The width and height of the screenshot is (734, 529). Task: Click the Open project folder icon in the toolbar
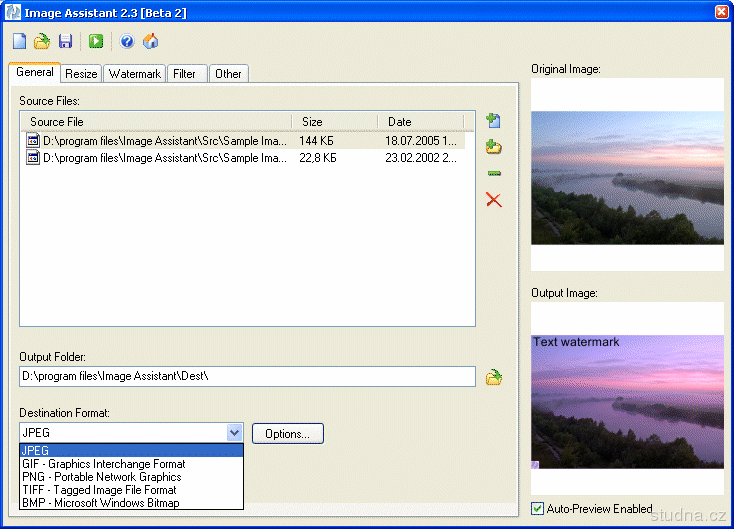[42, 41]
